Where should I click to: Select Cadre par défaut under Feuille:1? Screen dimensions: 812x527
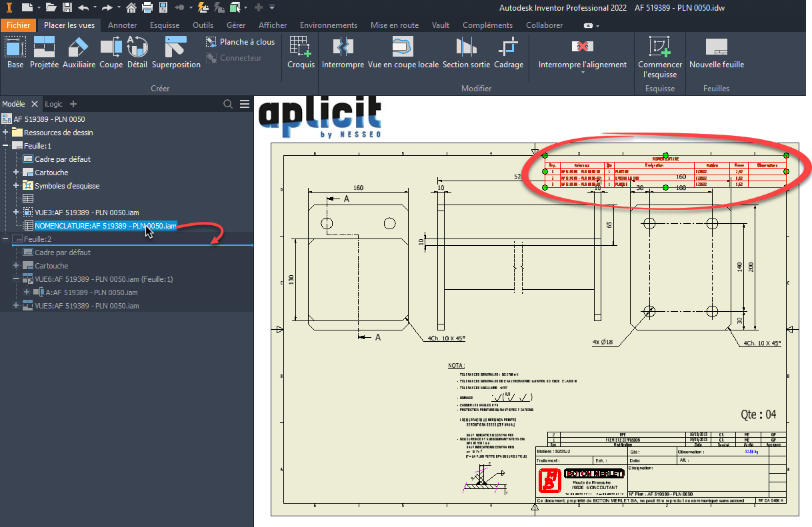click(x=62, y=159)
